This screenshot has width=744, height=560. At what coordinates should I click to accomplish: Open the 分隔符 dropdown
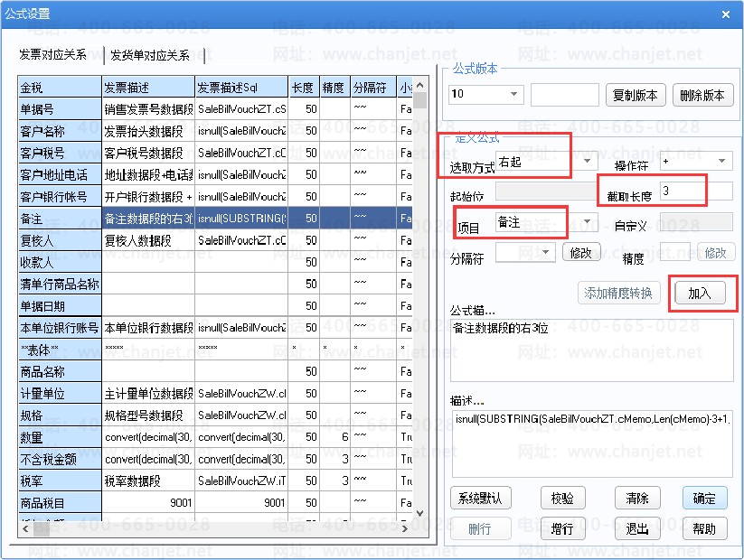coord(525,252)
